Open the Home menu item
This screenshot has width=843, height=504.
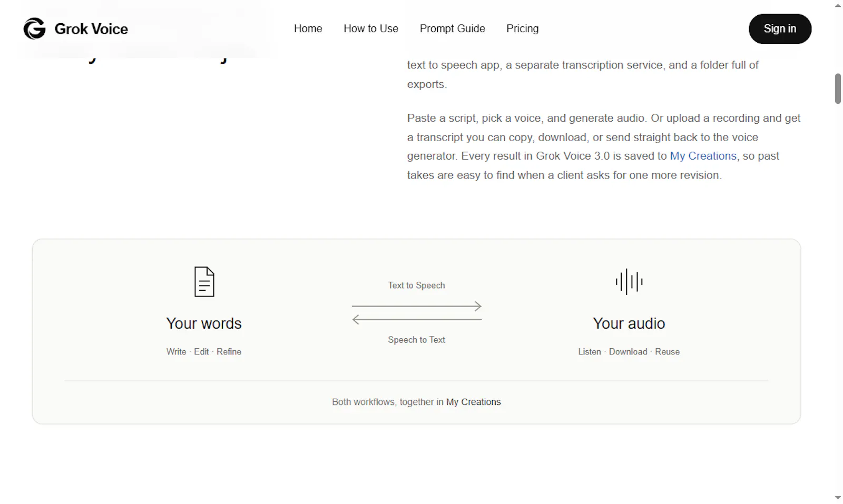pos(308,28)
